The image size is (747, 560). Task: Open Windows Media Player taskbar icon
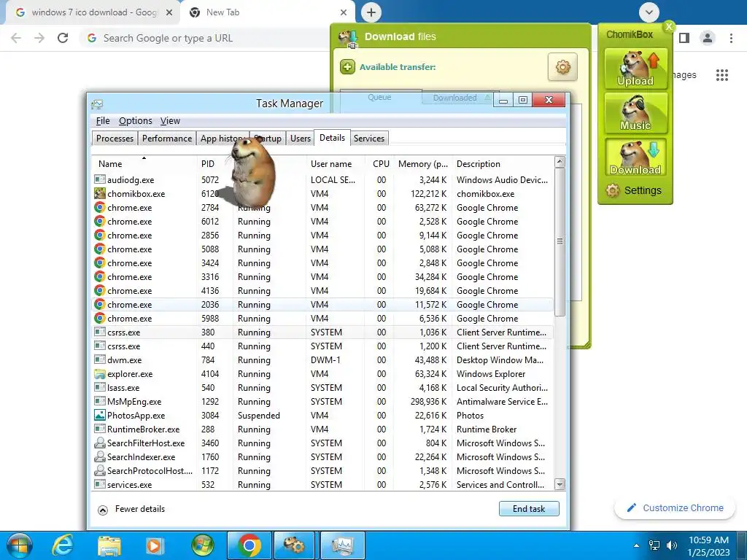[x=155, y=545]
